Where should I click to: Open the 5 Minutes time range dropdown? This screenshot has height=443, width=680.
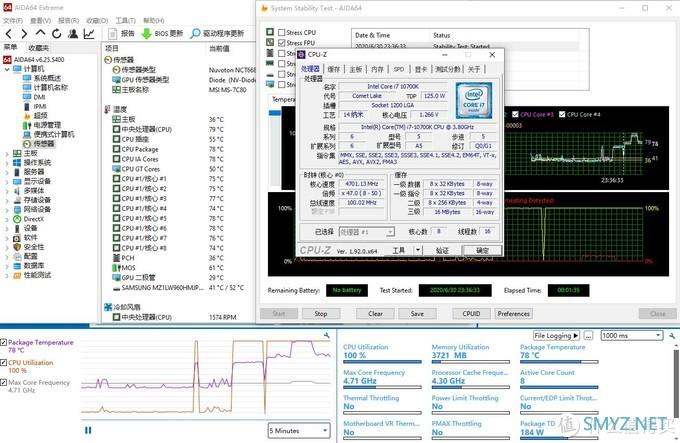(x=299, y=430)
